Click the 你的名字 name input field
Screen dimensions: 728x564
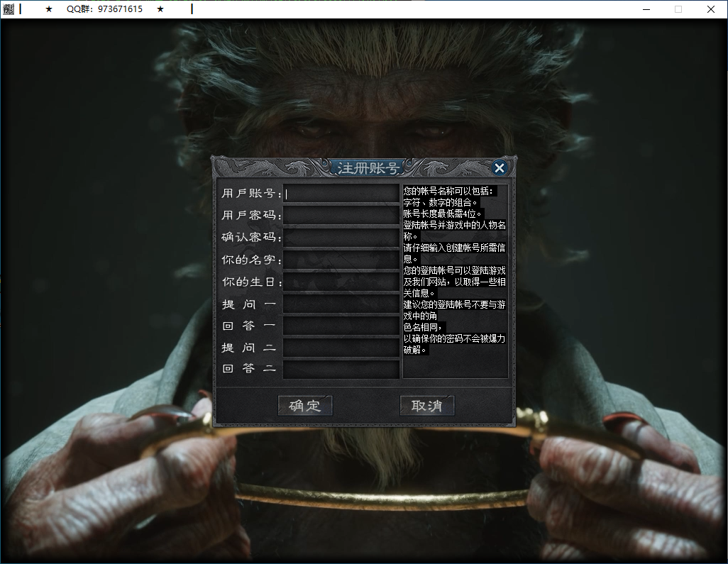pyautogui.click(x=341, y=260)
